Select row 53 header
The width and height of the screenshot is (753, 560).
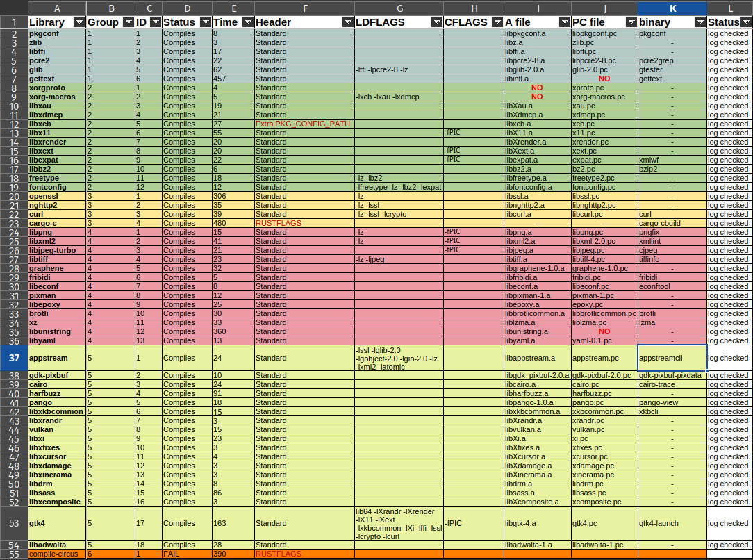(x=14, y=523)
